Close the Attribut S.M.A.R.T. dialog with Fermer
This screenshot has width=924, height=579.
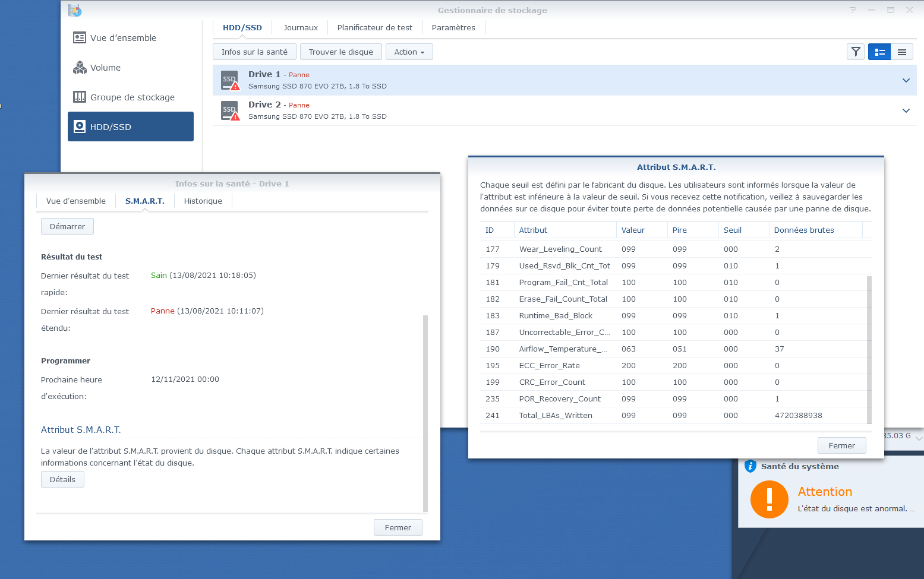[841, 446]
